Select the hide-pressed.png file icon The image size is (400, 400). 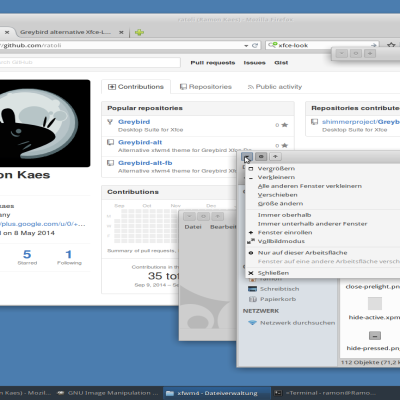coord(375,336)
